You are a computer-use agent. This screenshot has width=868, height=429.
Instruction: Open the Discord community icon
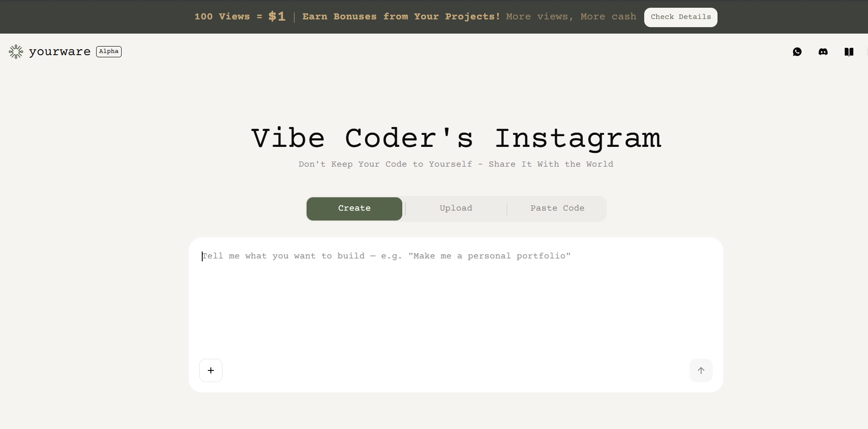pyautogui.click(x=823, y=52)
